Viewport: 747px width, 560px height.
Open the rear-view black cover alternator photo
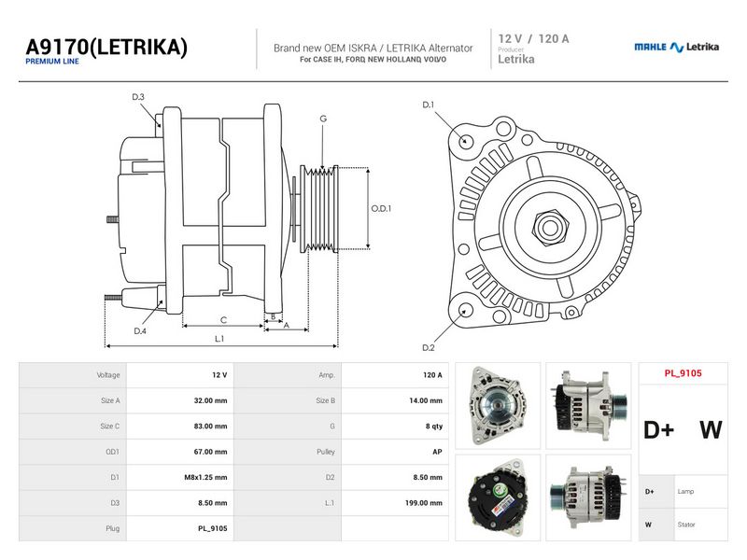498,497
